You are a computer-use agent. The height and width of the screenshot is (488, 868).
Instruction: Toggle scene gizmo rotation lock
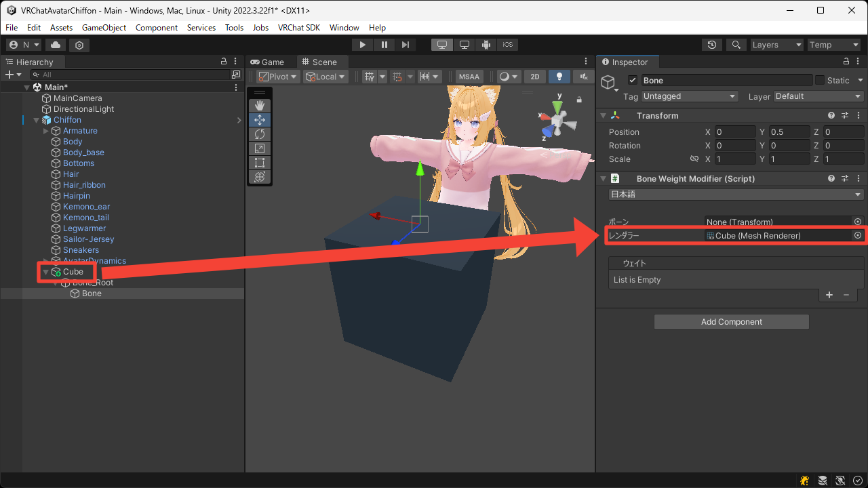579,100
